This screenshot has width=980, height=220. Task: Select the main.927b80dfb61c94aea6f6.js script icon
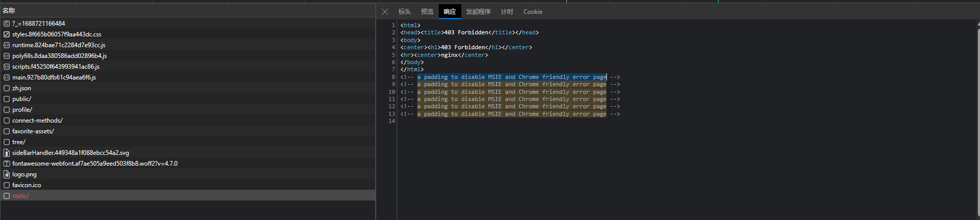click(x=7, y=77)
